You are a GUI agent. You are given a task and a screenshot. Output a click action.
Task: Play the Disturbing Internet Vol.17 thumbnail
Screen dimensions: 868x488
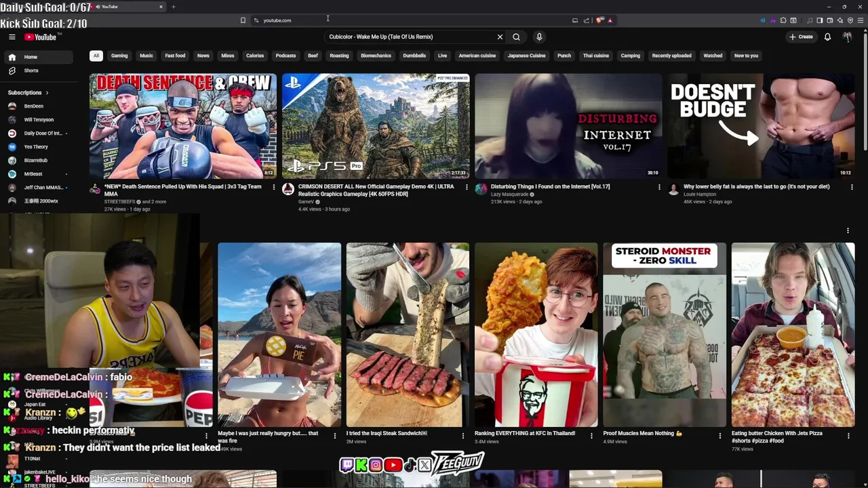click(568, 126)
